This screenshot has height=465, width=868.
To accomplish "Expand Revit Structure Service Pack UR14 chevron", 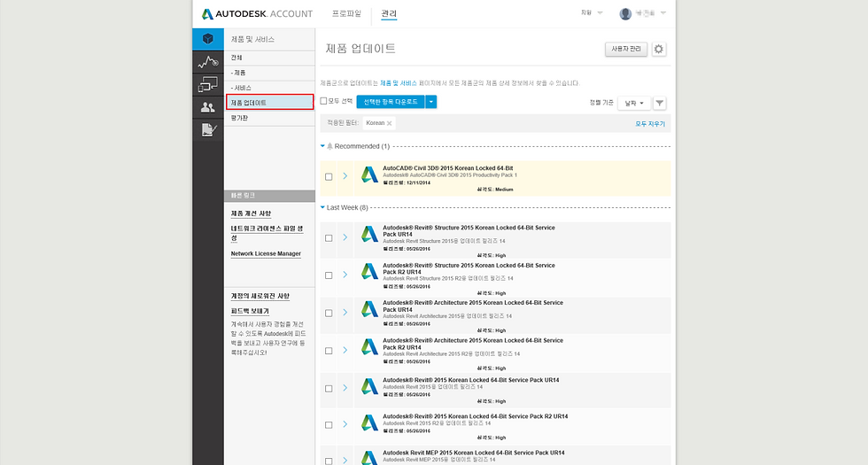I will pyautogui.click(x=345, y=237).
